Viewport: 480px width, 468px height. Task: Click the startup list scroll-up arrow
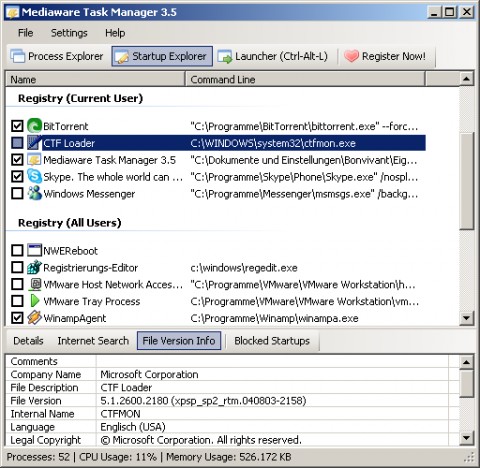[x=466, y=79]
